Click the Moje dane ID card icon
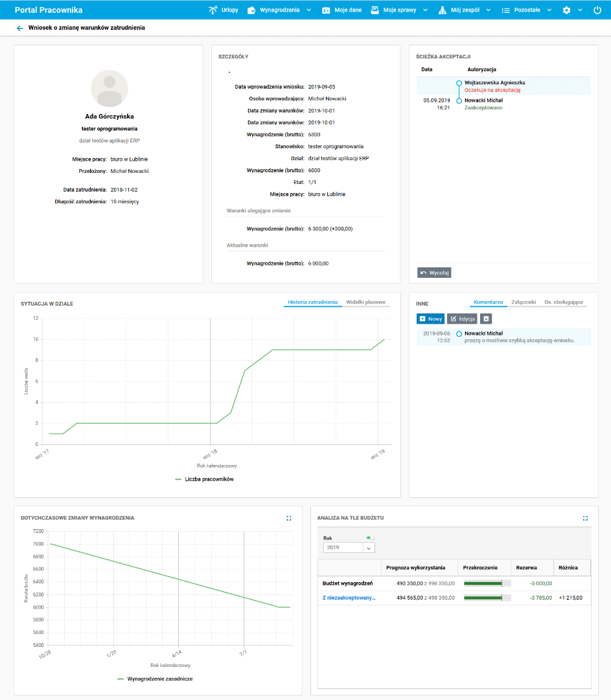The height and width of the screenshot is (700, 611). (326, 10)
